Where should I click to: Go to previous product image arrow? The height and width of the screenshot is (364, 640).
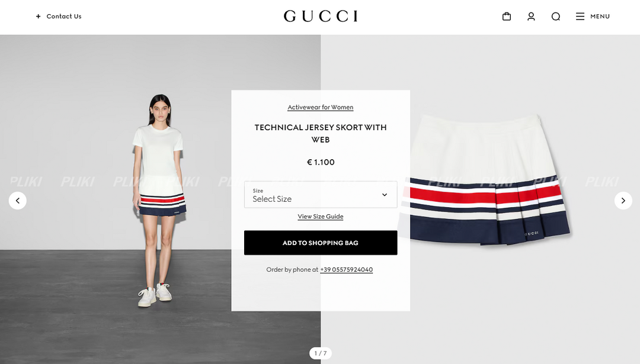click(18, 201)
